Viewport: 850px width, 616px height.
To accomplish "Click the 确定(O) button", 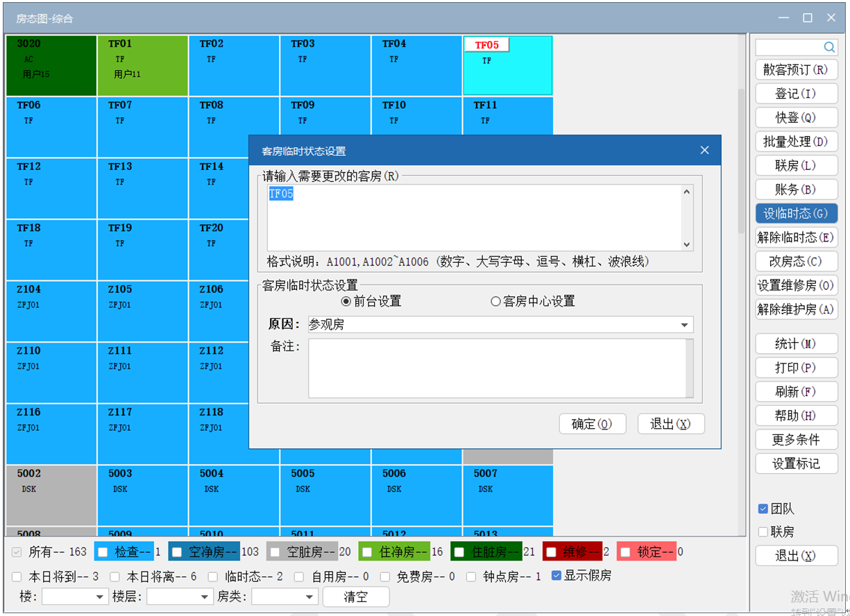I will 592,424.
